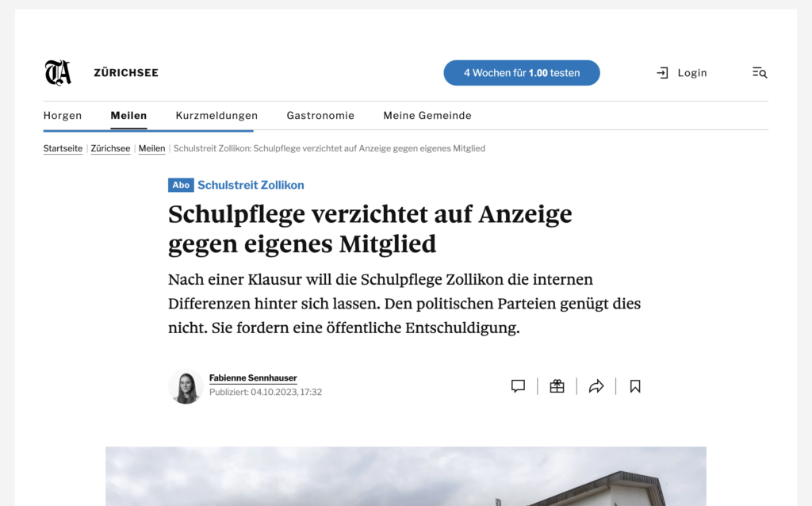The width and height of the screenshot is (812, 506).
Task: Bookmark this article
Action: [635, 386]
